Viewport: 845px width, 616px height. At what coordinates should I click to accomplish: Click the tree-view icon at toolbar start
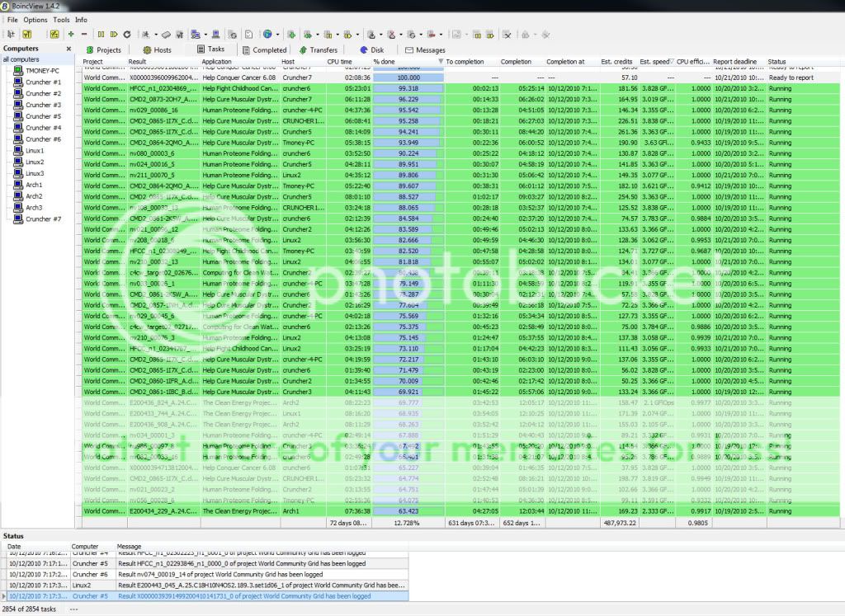[x=11, y=35]
